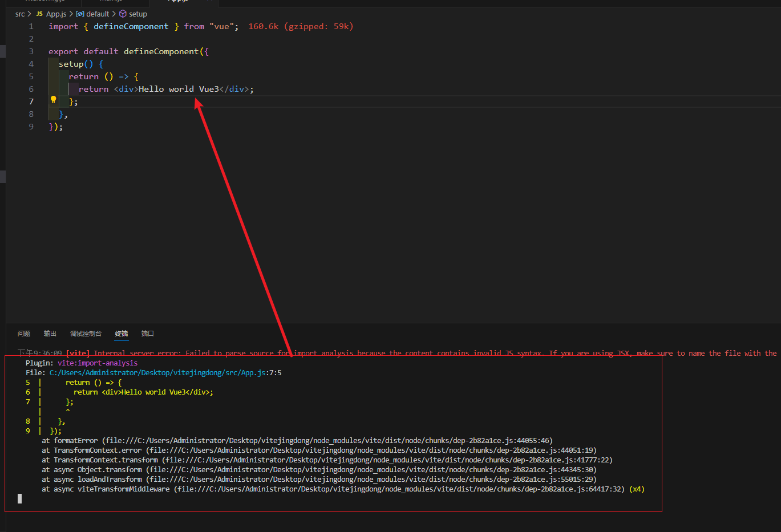Switch to the 端口 (Ports) panel tab
This screenshot has height=532, width=781.
click(148, 334)
